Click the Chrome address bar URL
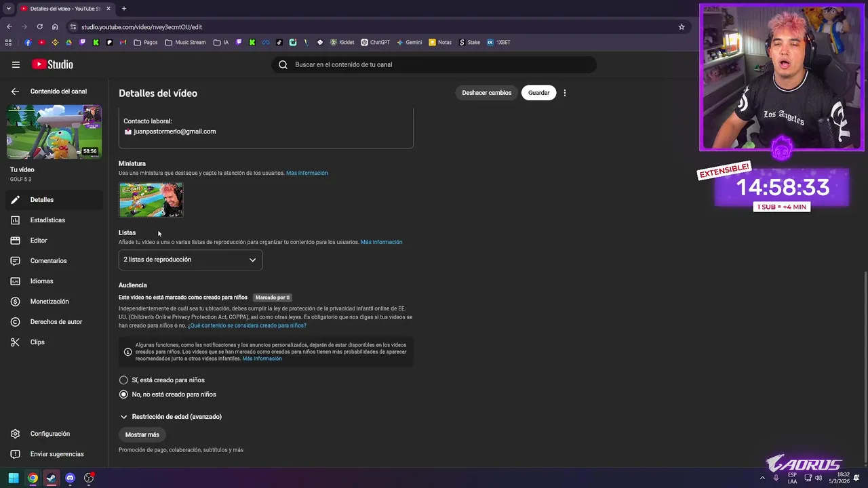Viewport: 868px width, 488px height. (142, 27)
